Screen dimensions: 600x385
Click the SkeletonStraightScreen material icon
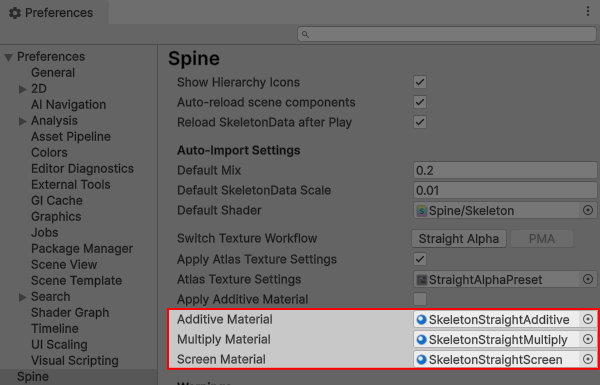(421, 359)
